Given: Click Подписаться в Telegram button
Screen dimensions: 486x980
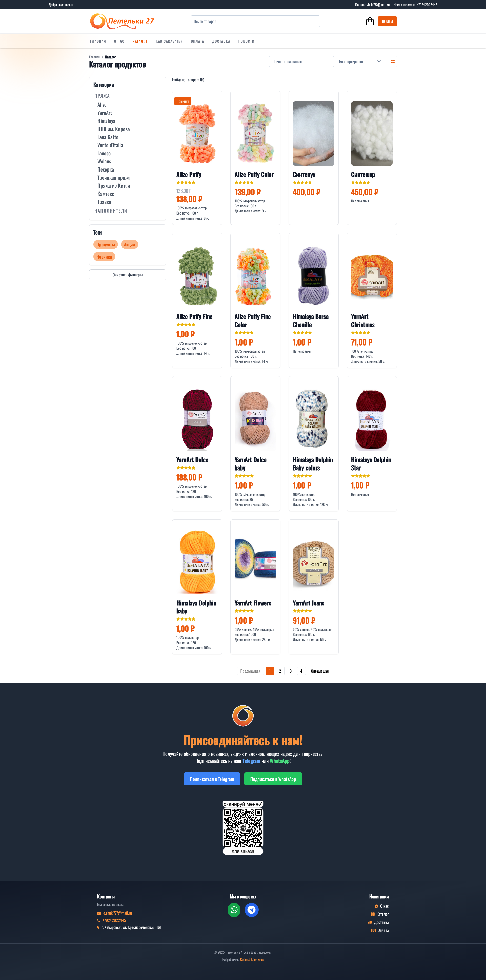Looking at the screenshot, I should (x=212, y=779).
